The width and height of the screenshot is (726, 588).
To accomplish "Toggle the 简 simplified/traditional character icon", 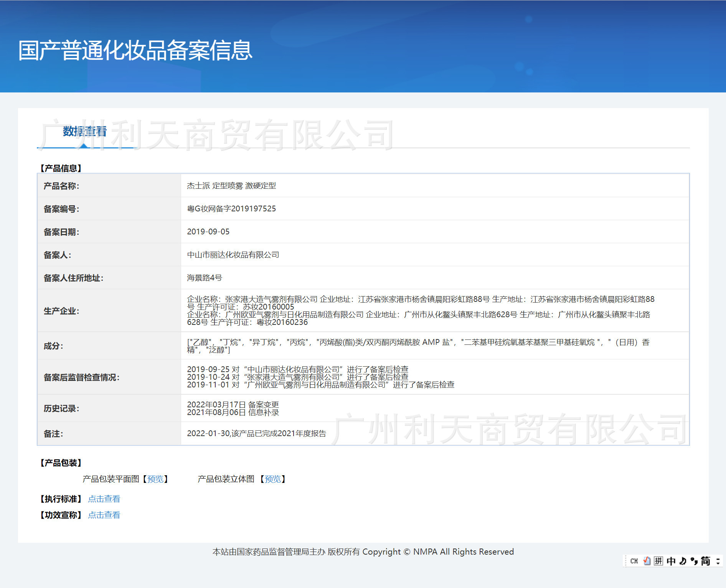I will point(706,561).
